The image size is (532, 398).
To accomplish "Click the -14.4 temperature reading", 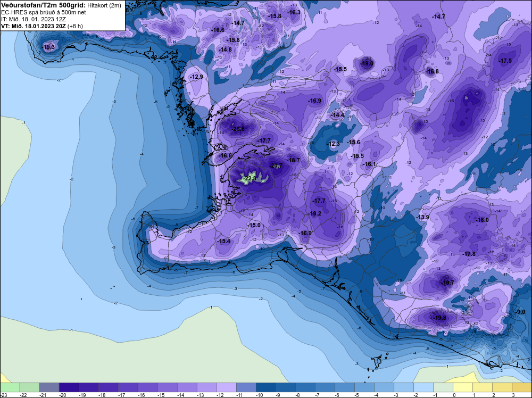I will (338, 115).
